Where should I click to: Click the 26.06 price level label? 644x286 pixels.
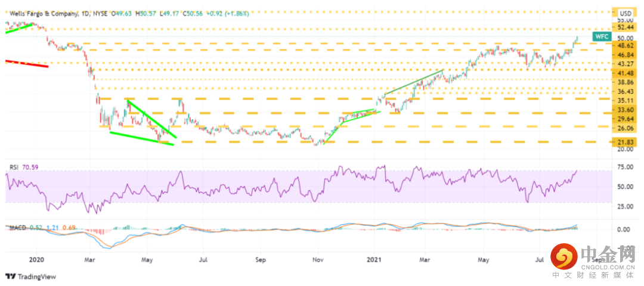[x=625, y=129]
